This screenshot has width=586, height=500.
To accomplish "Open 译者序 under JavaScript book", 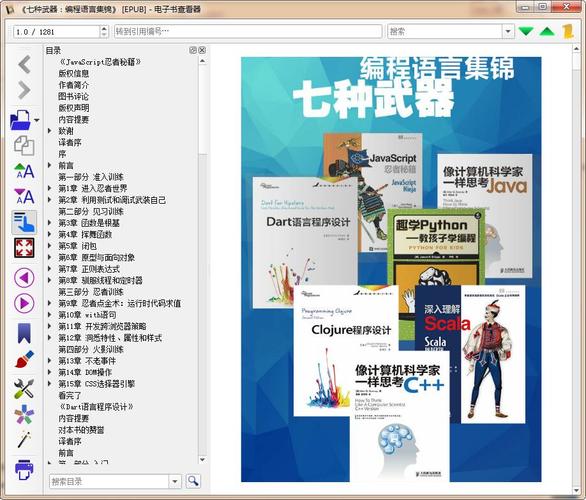I will tap(70, 142).
